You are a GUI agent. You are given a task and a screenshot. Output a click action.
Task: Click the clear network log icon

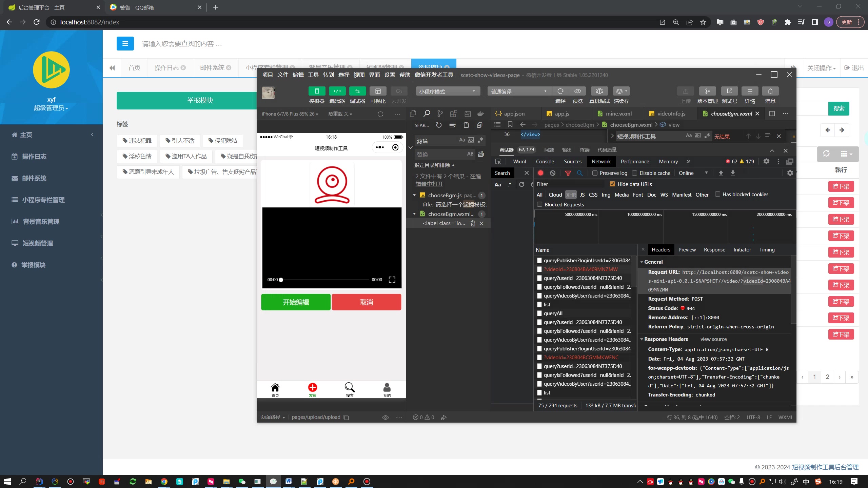click(x=553, y=173)
